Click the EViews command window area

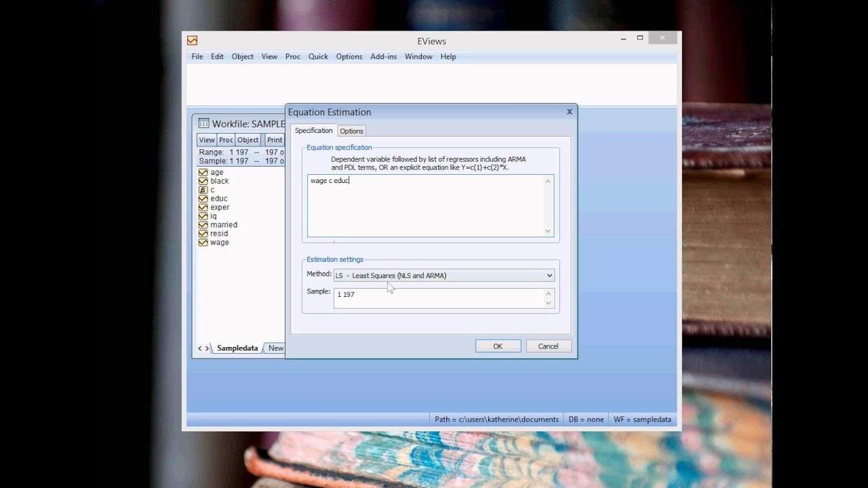tap(431, 85)
